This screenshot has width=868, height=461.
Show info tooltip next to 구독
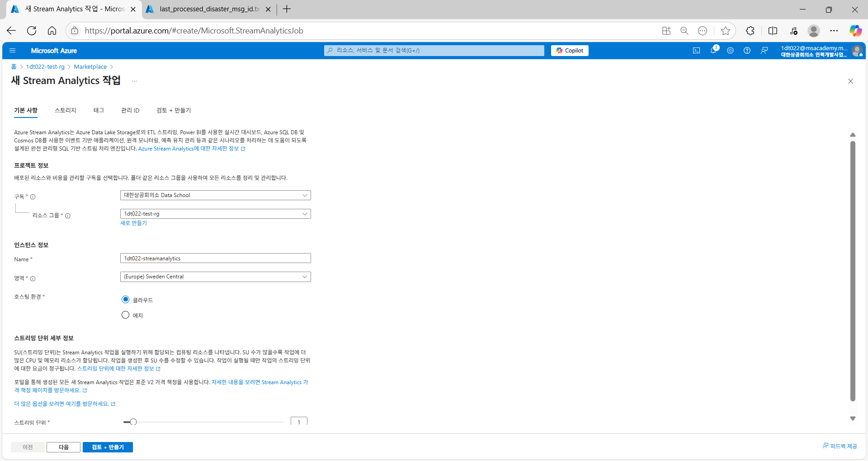tap(33, 197)
